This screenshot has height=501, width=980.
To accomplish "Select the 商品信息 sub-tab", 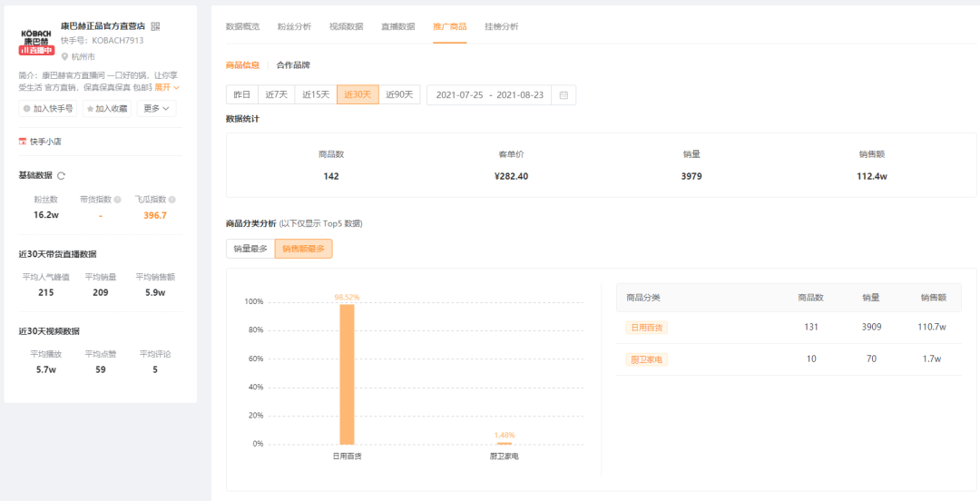I will (x=242, y=65).
